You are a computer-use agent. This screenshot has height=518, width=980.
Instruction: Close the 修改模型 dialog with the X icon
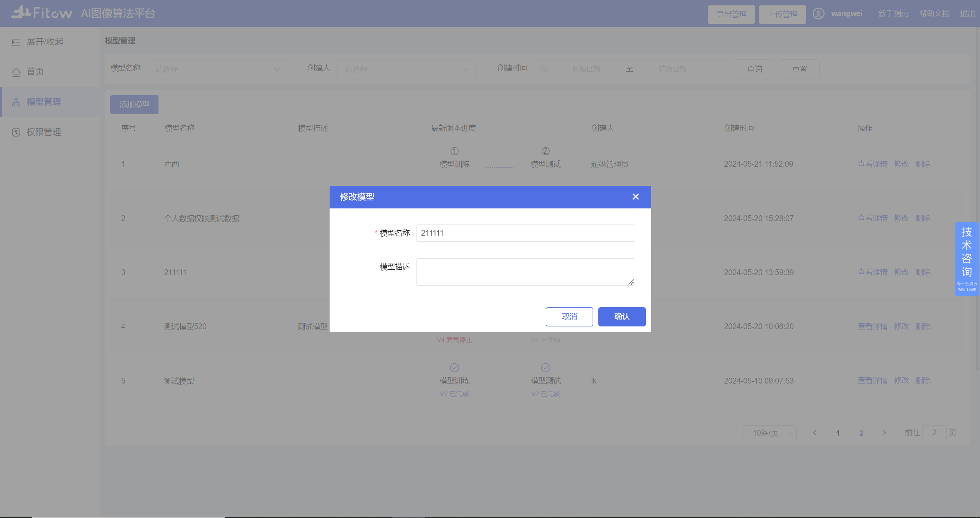(x=635, y=197)
